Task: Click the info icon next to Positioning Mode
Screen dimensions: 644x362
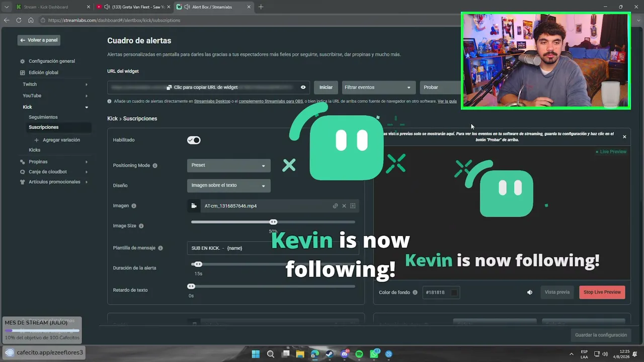Action: click(x=155, y=165)
